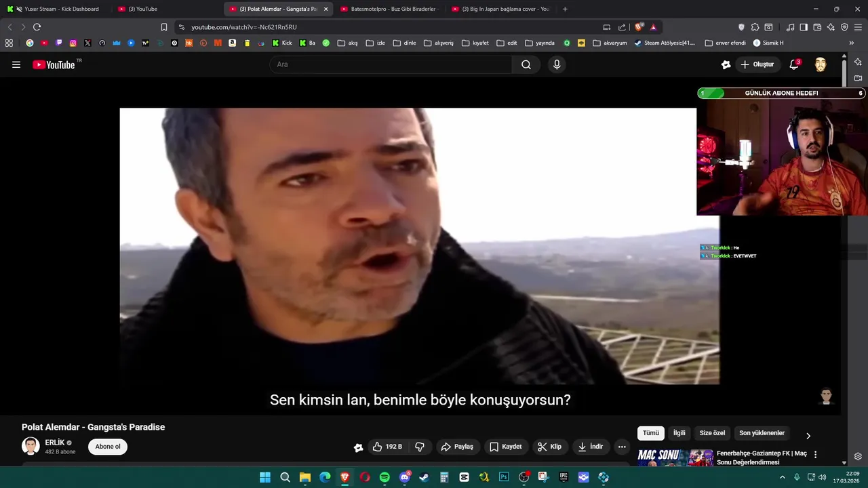Image resolution: width=868 pixels, height=488 pixels.
Task: Click the YouTube search 'Ara' input field
Action: pos(391,64)
